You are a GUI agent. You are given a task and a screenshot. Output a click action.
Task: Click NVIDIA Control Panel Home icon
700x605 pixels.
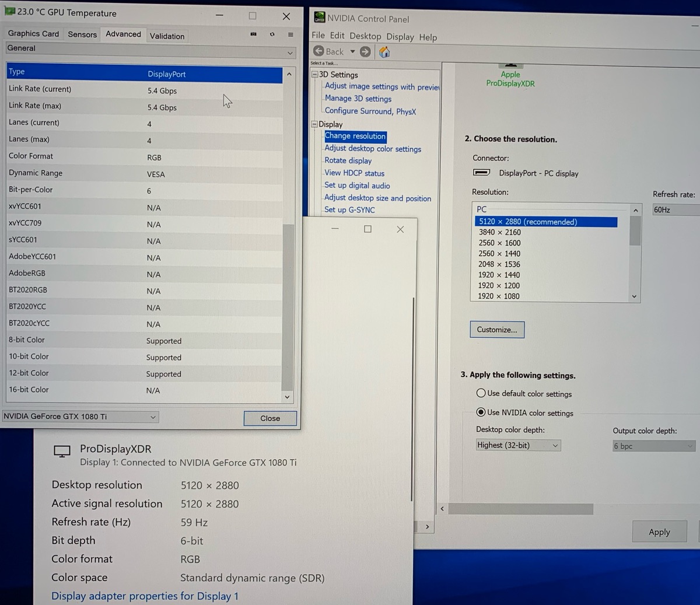tap(384, 52)
